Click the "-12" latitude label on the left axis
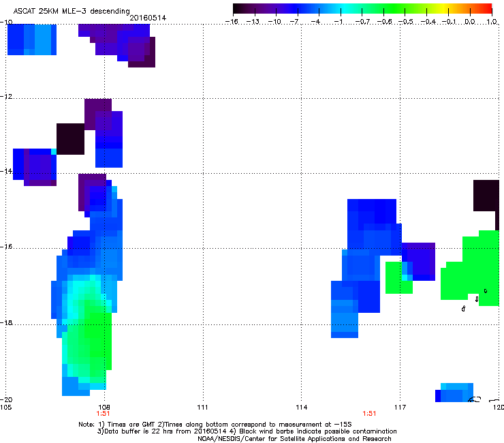The height and width of the screenshot is (443, 504). click(6, 97)
